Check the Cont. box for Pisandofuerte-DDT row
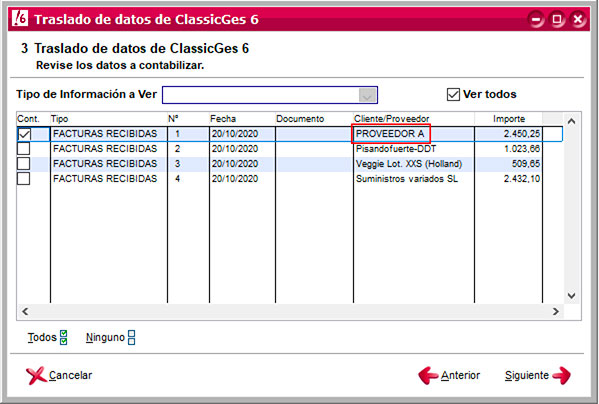 (24, 149)
